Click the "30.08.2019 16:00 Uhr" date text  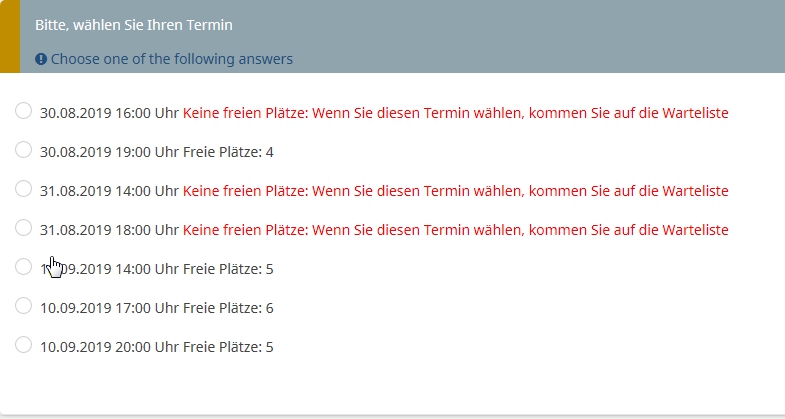click(109, 113)
